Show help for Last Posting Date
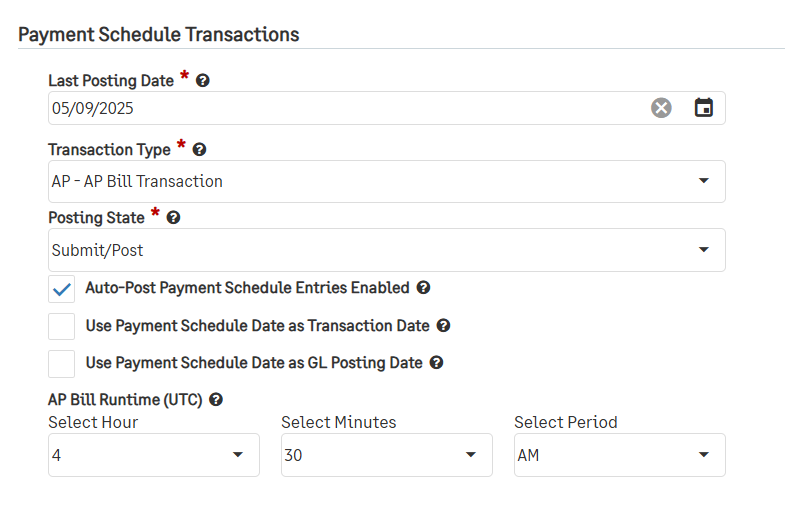 pos(202,81)
